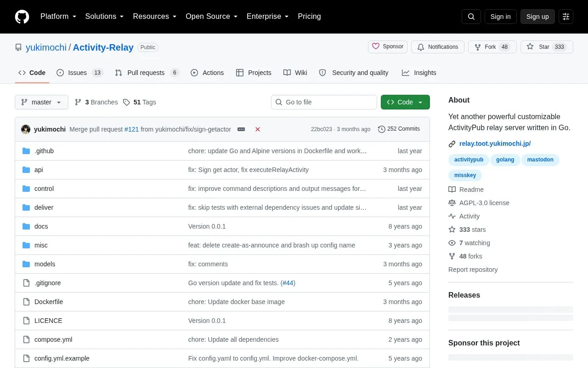Open the misc folder
The width and height of the screenshot is (588, 368).
click(x=41, y=245)
